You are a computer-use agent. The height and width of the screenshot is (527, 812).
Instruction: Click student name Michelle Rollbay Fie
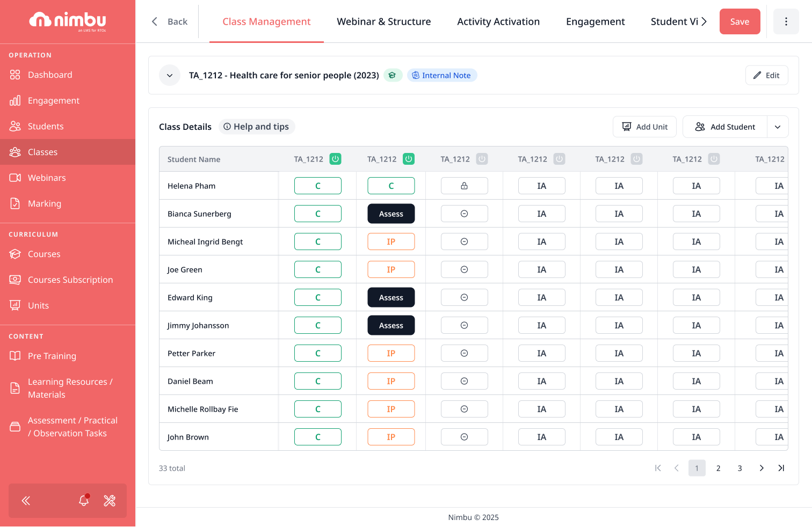pos(203,409)
